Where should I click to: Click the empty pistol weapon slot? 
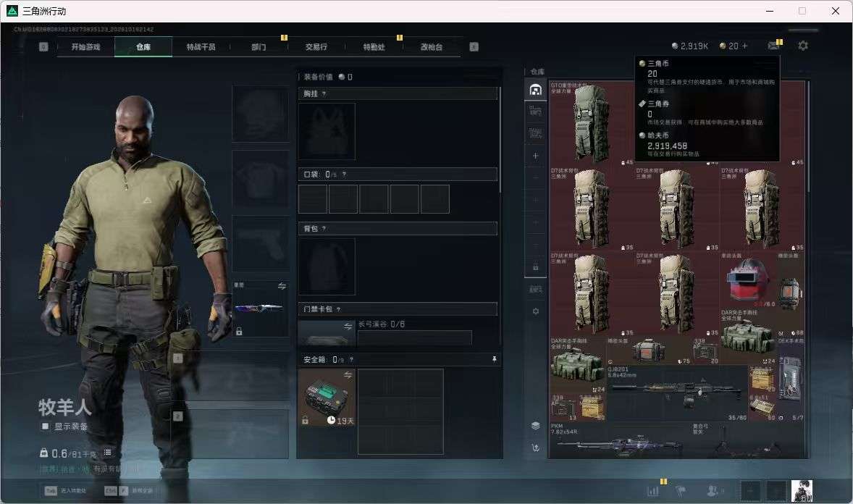(261, 243)
